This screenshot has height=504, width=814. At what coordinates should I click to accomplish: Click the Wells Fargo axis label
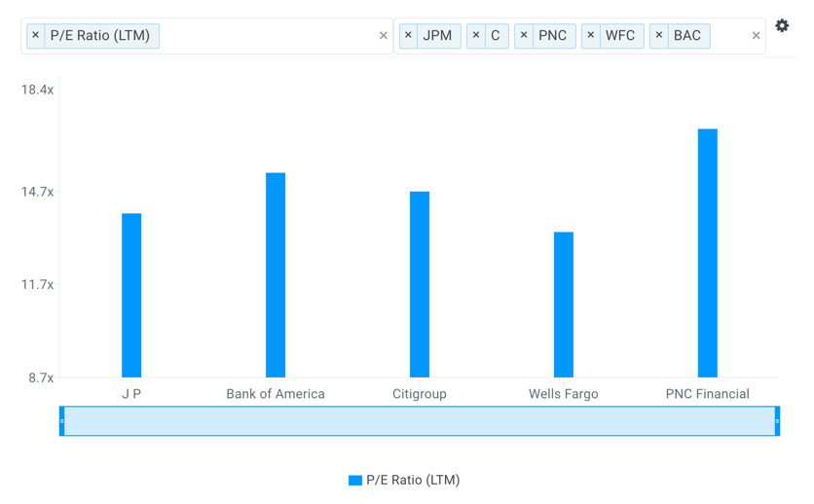[563, 393]
